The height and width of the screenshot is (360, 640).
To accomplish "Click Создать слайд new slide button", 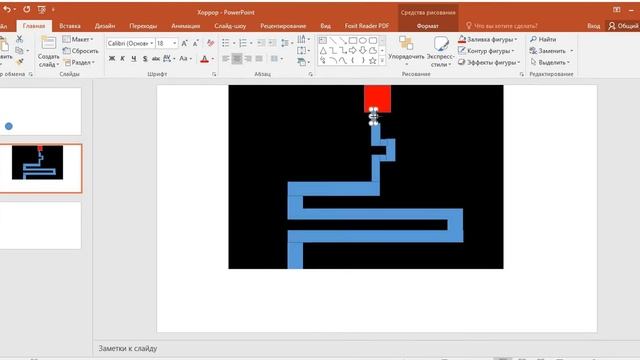I will pyautogui.click(x=48, y=51).
